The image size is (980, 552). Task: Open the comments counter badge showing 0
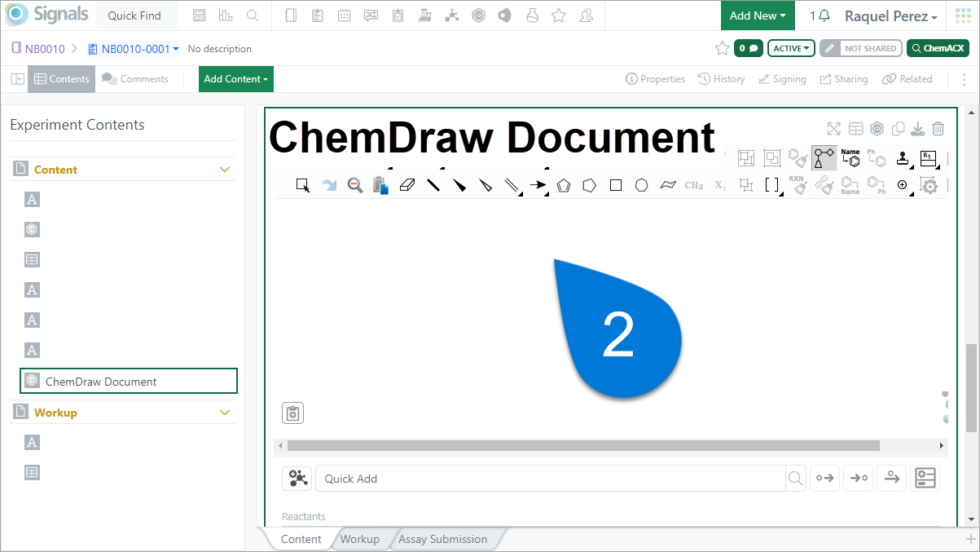(x=749, y=48)
